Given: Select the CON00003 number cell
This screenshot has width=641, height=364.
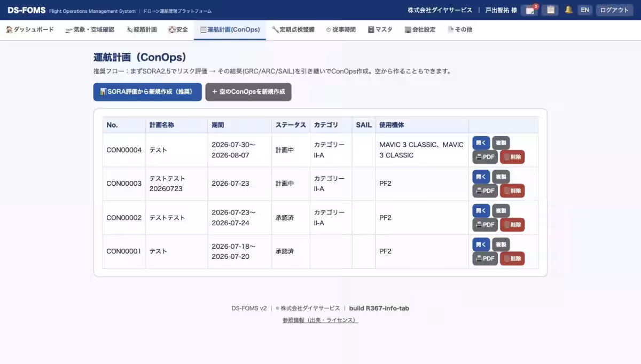Looking at the screenshot, I should [x=124, y=184].
